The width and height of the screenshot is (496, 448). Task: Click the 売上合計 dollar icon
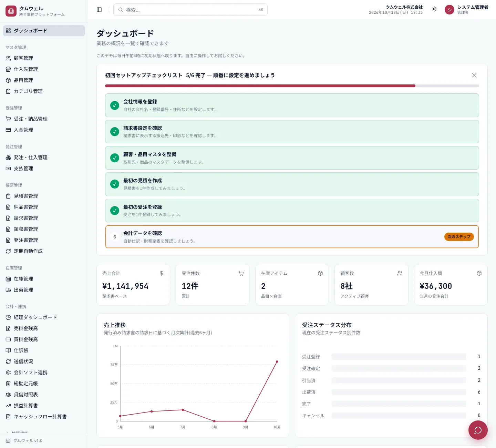point(162,273)
